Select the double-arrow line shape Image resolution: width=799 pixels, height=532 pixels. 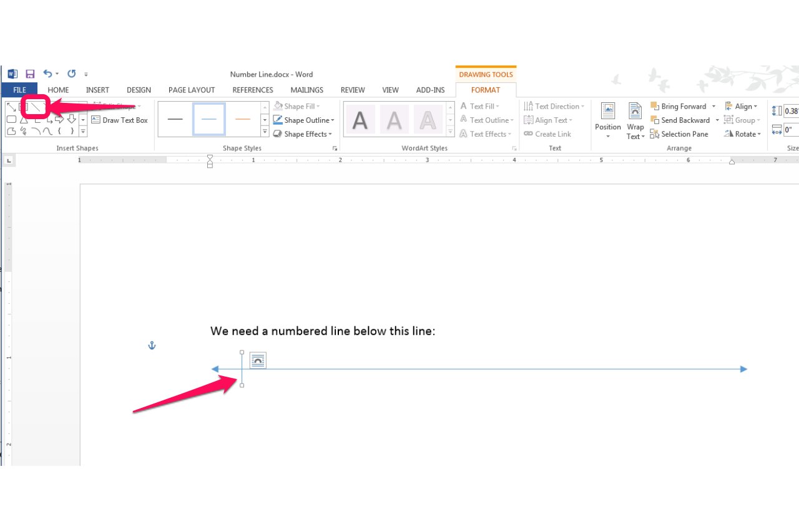pos(11,107)
